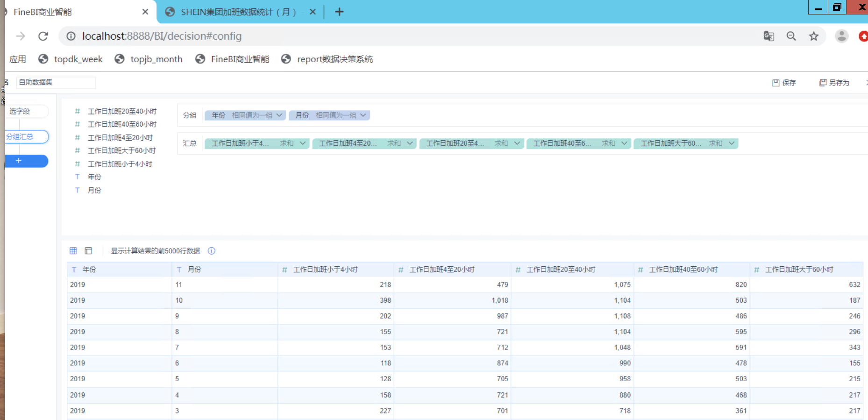Click 工作日加班大于60小时 column header
Image resolution: width=868 pixels, height=420 pixels.
coord(807,270)
